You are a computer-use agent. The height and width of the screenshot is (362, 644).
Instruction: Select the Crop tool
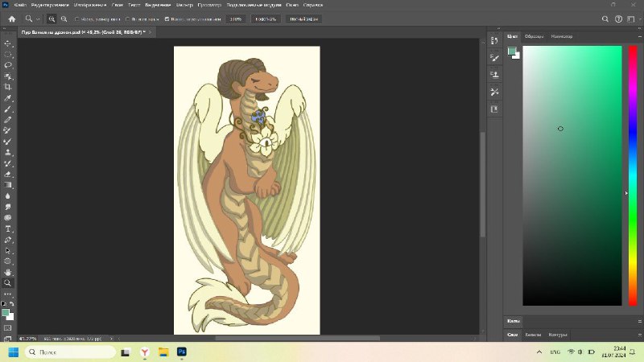pyautogui.click(x=8, y=87)
